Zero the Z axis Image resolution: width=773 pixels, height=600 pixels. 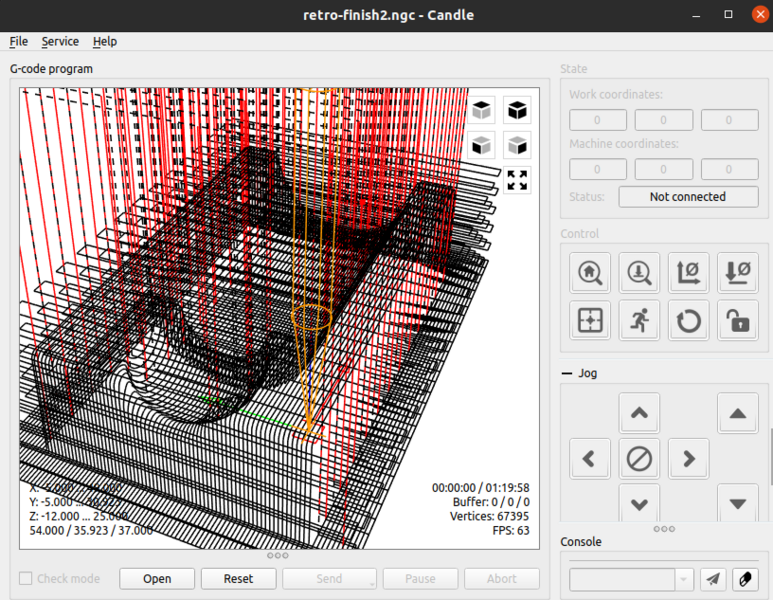click(737, 271)
